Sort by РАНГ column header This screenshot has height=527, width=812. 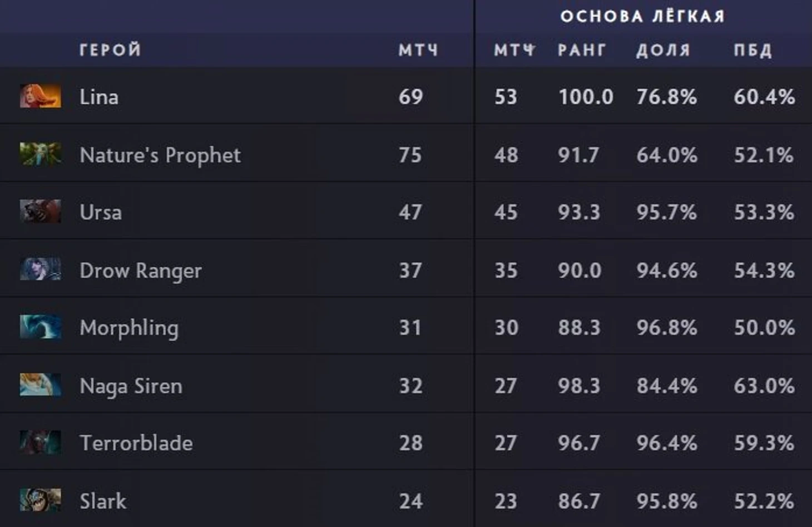click(582, 50)
